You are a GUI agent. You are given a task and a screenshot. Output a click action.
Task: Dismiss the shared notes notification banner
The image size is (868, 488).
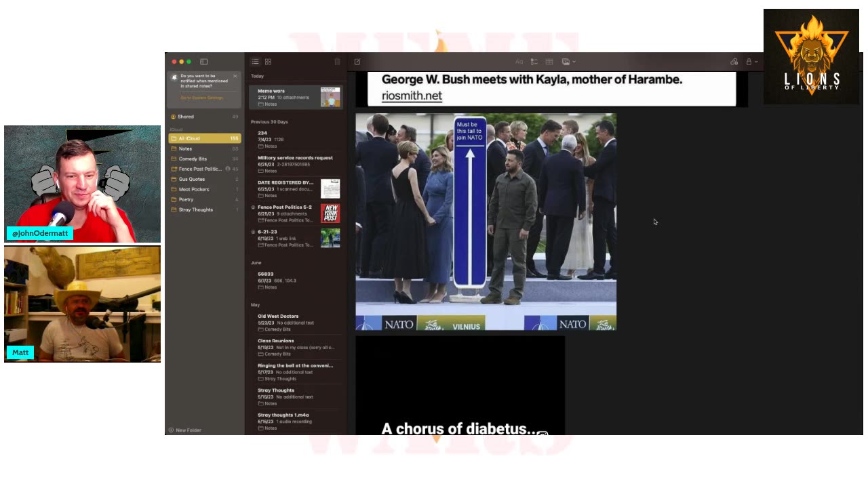[235, 76]
